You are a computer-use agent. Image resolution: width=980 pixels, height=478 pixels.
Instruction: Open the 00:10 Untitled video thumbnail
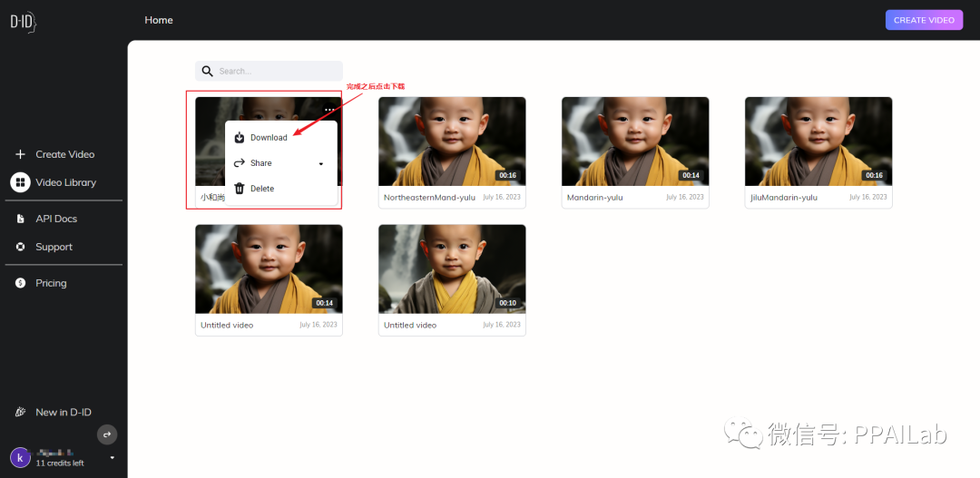[x=452, y=269]
